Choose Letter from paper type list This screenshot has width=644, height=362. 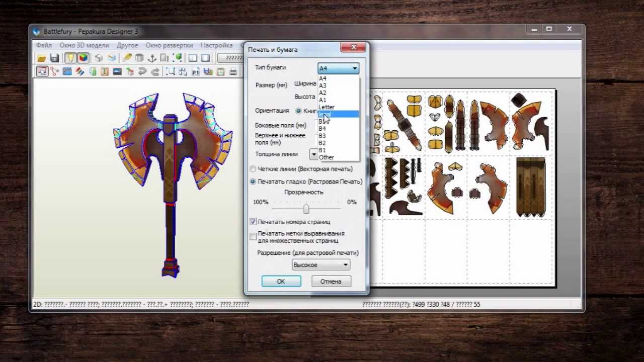pos(338,107)
